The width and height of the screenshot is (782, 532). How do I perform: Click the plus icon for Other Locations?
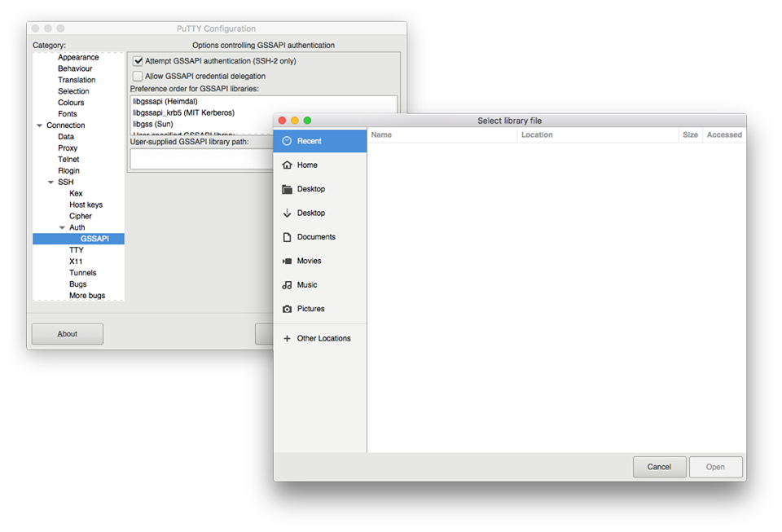tap(287, 338)
